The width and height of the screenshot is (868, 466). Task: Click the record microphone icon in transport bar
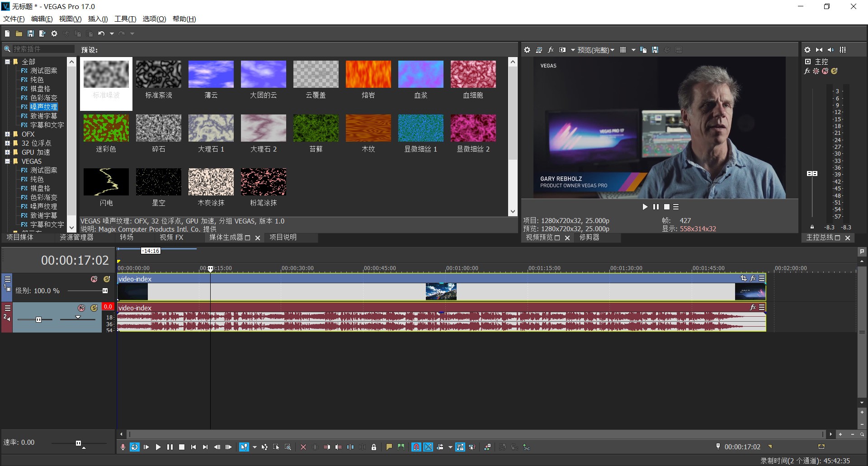tap(123, 447)
